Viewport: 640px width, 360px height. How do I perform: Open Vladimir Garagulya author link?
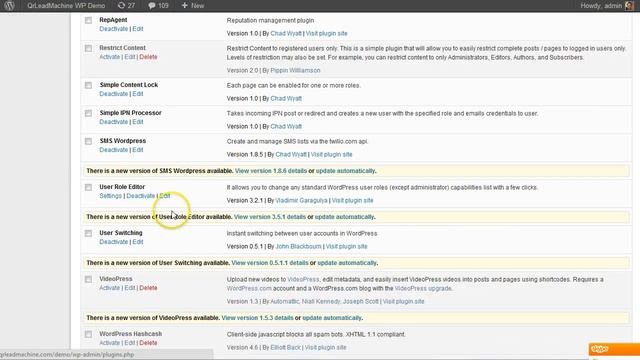(x=301, y=201)
